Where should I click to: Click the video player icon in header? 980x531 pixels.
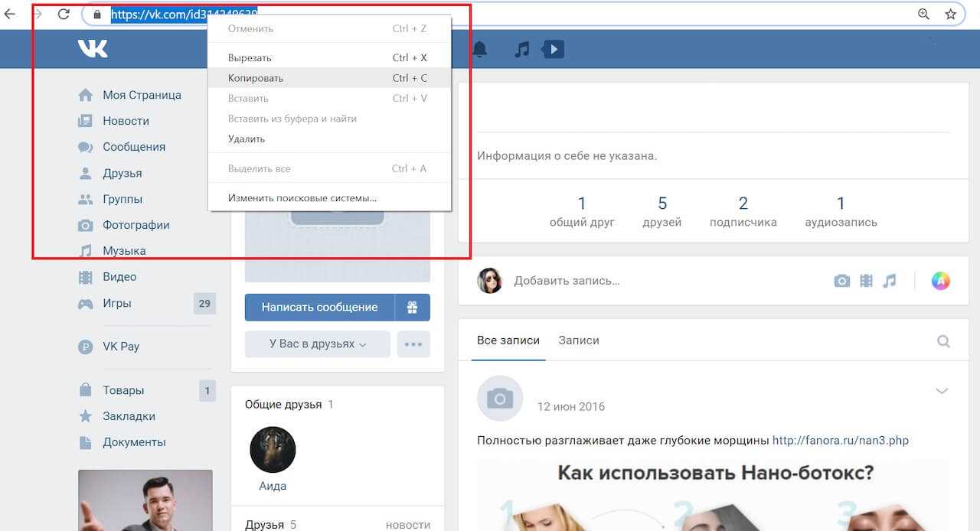pos(553,50)
